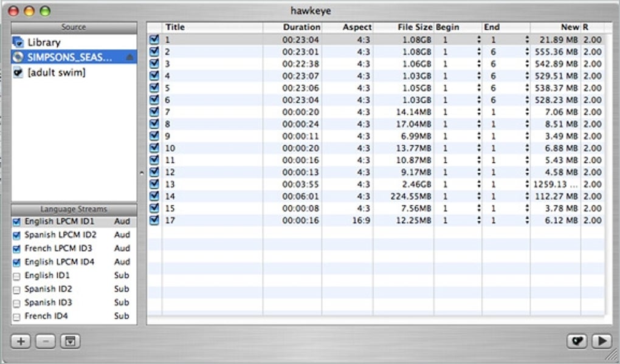Image resolution: width=620 pixels, height=364 pixels.
Task: Click Begin stepper for title 17
Action: pos(479,221)
